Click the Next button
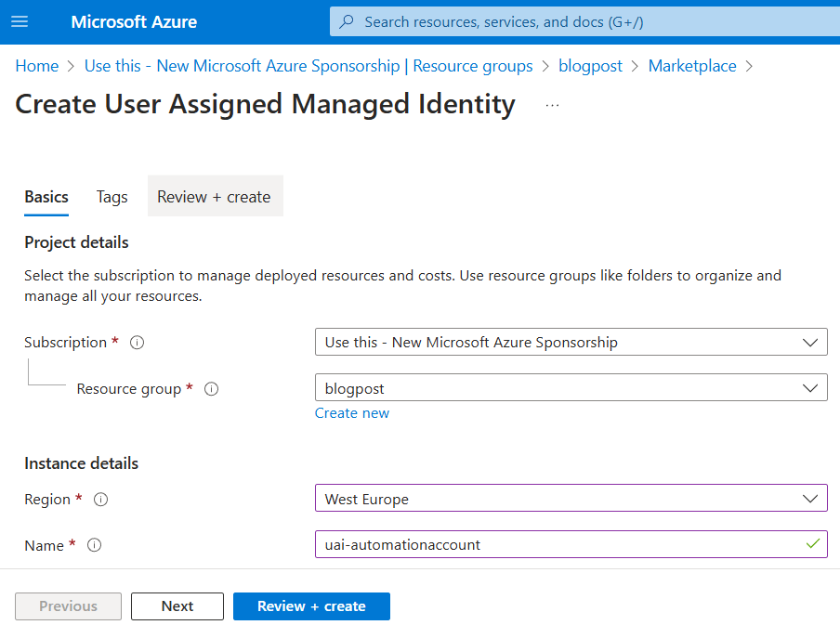Screen dimensions: 840x625 [177, 606]
